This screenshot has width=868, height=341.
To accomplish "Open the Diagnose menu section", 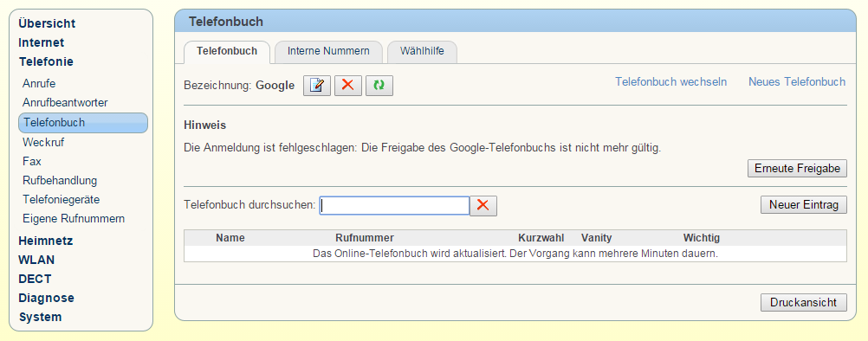I will tap(47, 298).
